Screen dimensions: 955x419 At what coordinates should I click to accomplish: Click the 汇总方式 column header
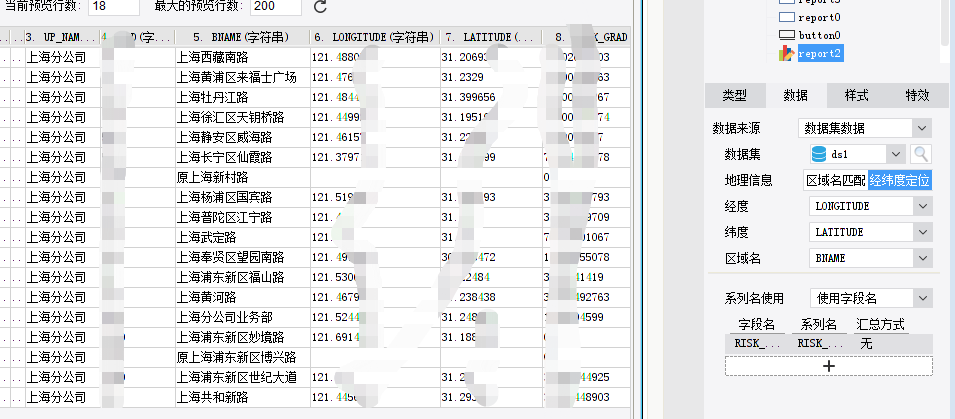click(x=880, y=325)
